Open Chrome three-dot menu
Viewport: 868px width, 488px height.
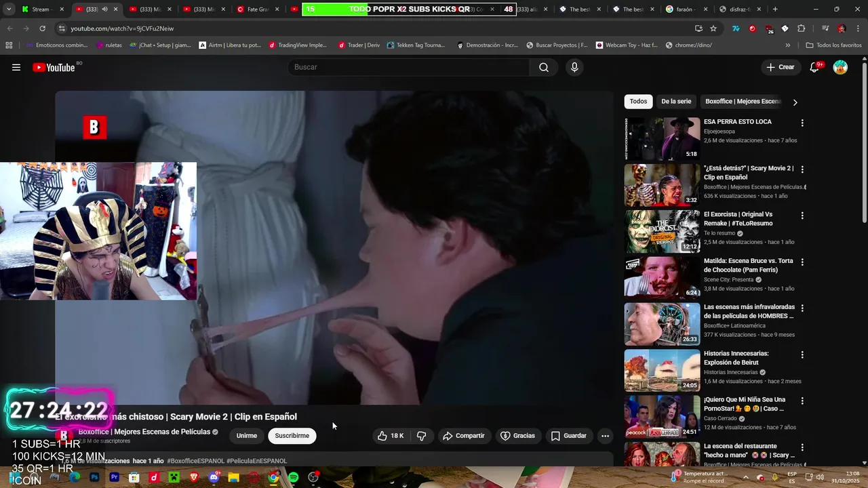[x=858, y=28]
